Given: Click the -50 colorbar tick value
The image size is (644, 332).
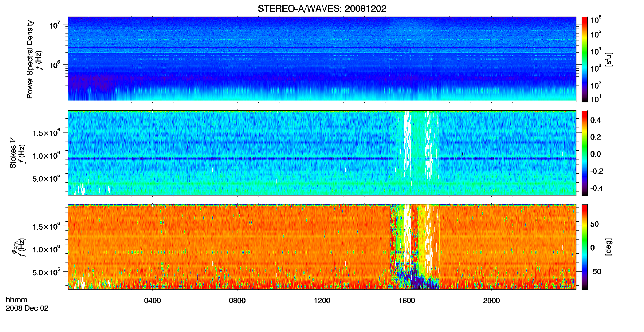Looking at the screenshot, I should point(595,271).
